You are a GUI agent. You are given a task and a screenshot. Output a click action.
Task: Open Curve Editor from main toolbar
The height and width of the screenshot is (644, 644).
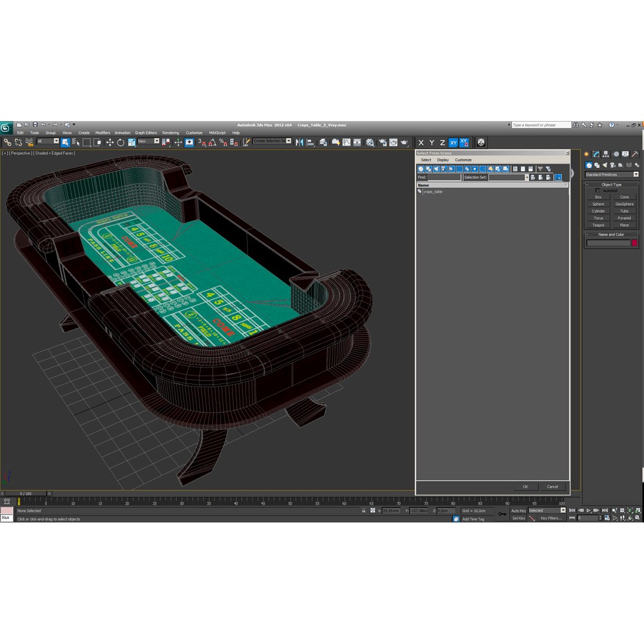tap(346, 143)
